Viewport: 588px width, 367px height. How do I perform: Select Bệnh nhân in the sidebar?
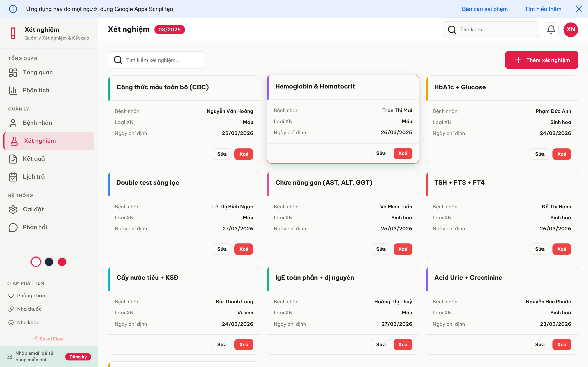37,123
